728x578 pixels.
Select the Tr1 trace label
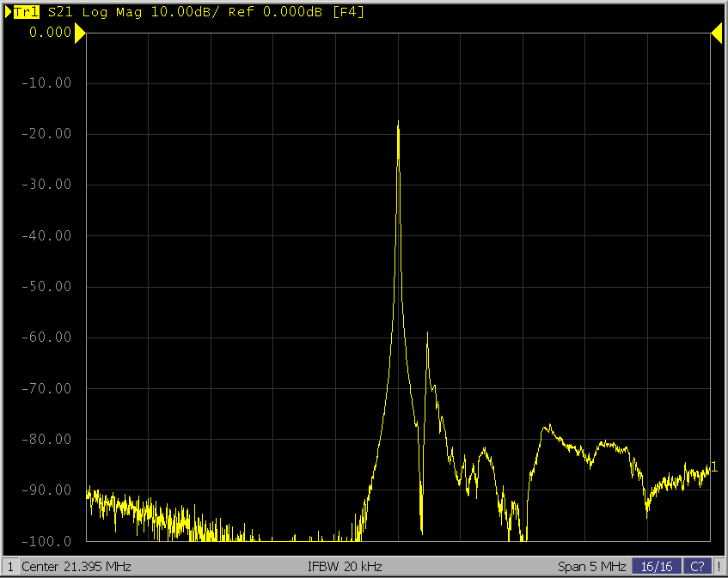[x=27, y=12]
